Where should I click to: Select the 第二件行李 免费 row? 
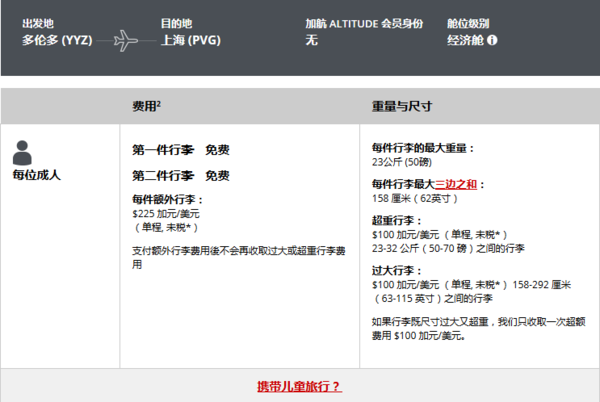point(181,175)
